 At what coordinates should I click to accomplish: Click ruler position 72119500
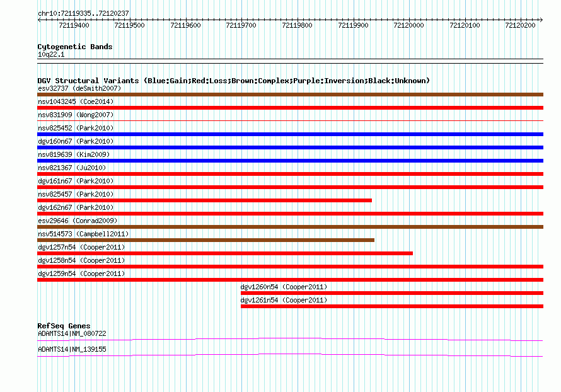[x=129, y=25]
